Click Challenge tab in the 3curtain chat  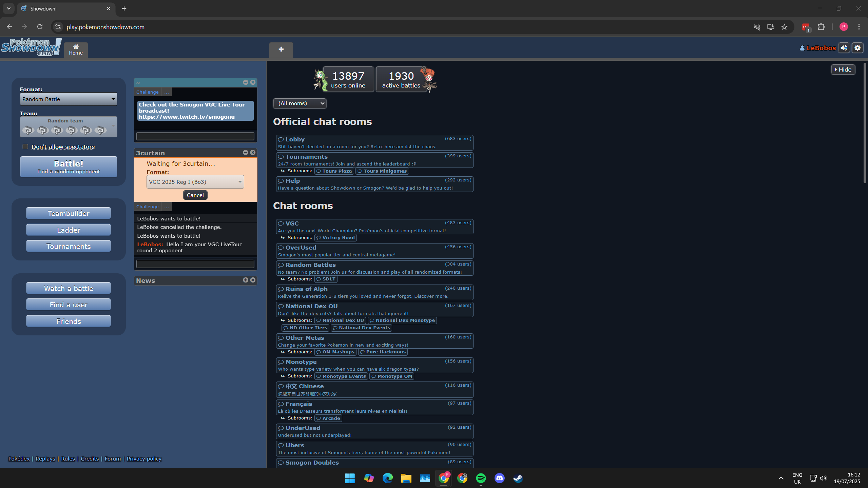click(x=147, y=207)
